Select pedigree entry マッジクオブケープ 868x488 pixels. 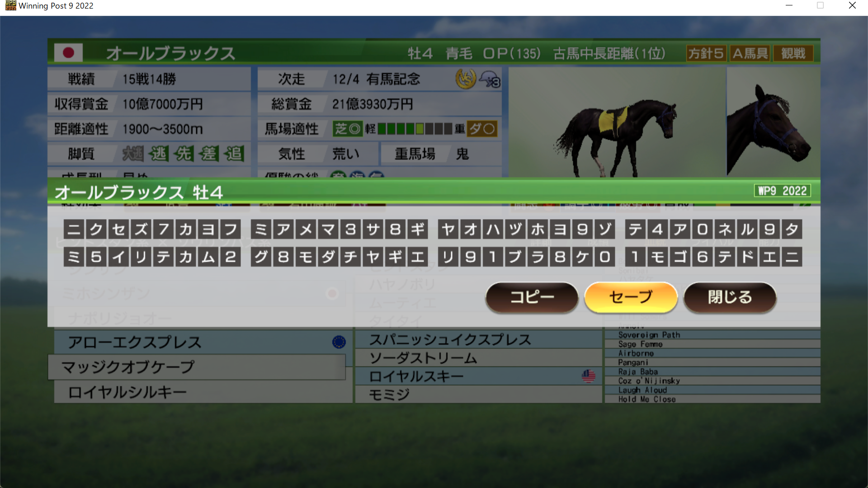coord(197,367)
